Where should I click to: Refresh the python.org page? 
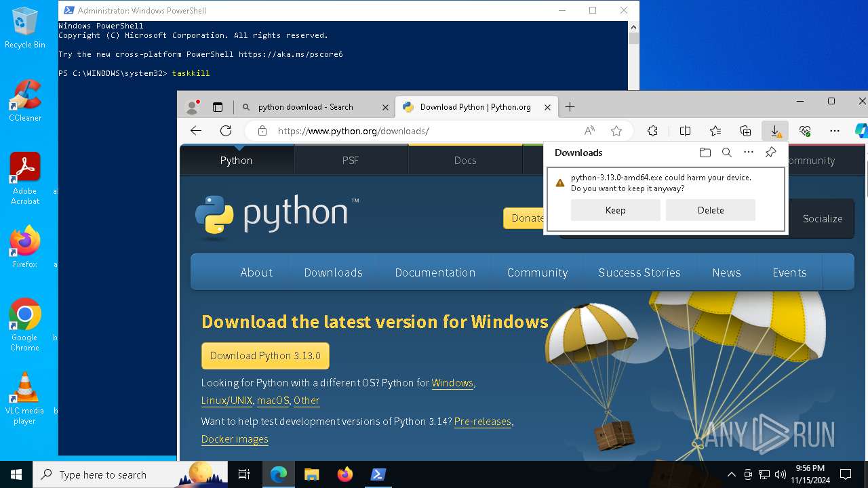pos(226,131)
